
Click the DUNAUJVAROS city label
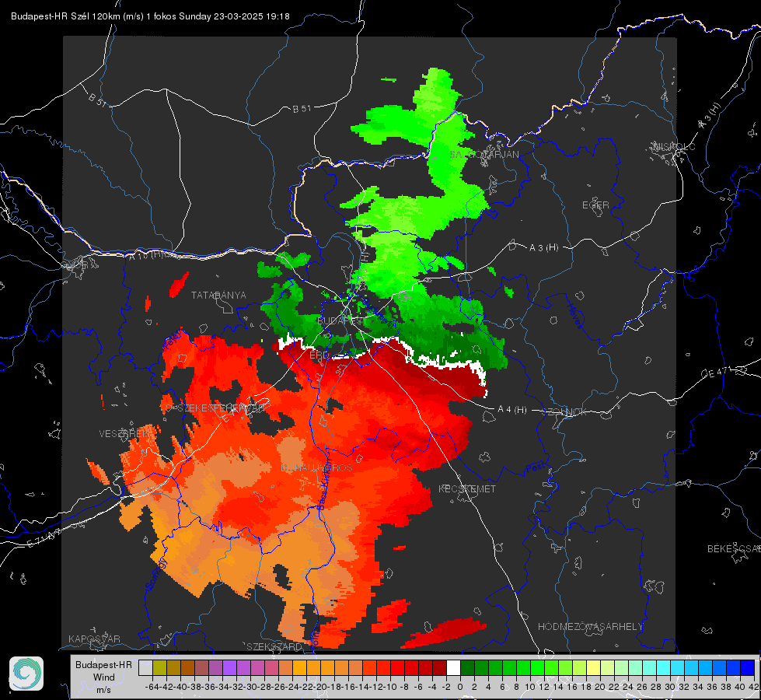(x=316, y=467)
